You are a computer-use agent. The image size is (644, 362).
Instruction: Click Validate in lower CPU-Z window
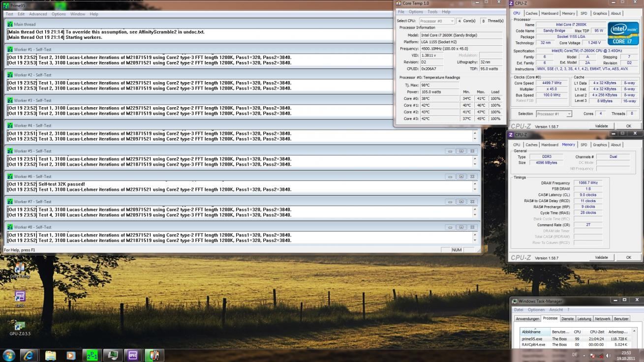pos(601,257)
